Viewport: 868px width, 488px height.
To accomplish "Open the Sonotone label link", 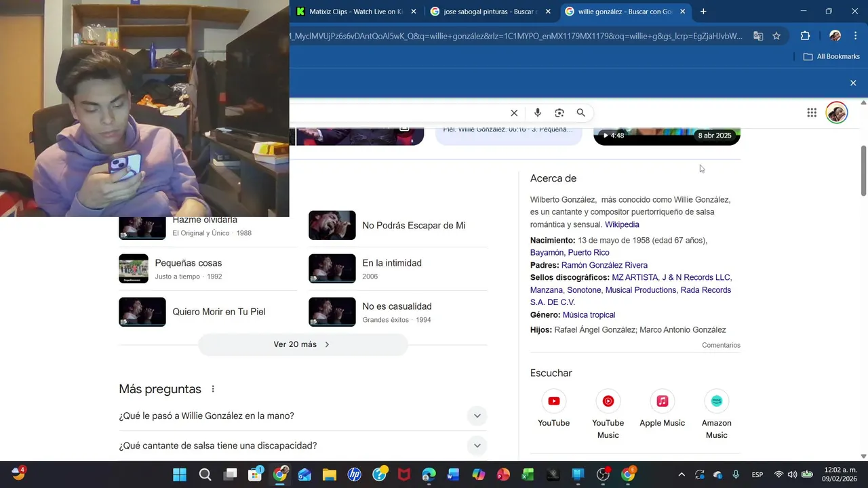I will [584, 290].
